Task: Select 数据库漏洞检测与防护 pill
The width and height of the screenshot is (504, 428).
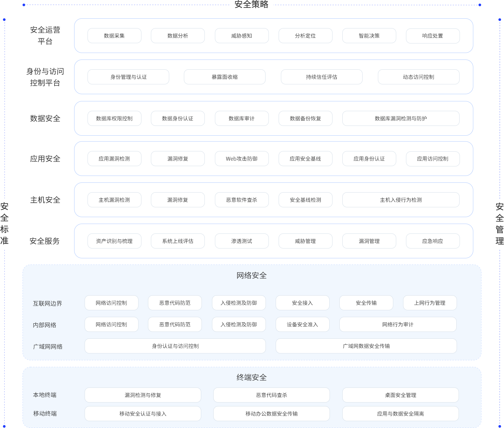Action: pos(401,118)
